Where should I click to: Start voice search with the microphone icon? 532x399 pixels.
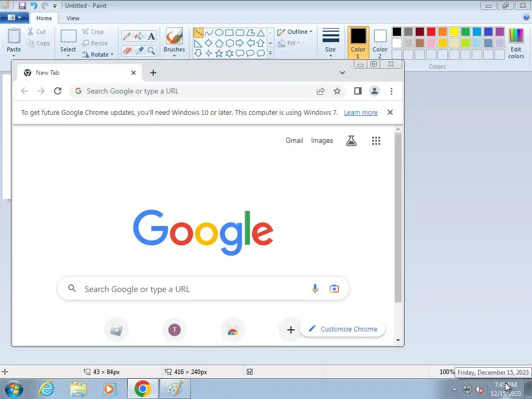click(x=315, y=289)
